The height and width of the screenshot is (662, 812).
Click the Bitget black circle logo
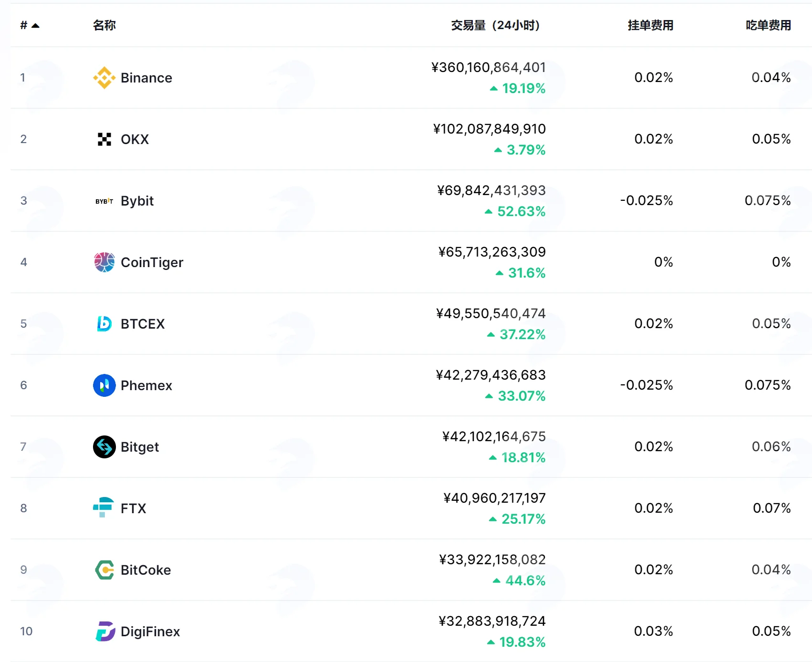point(104,447)
